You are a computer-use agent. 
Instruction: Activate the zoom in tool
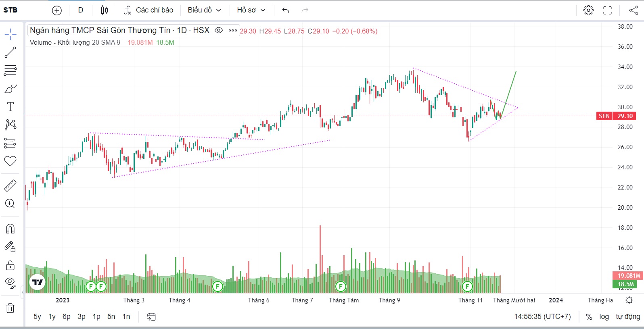click(x=10, y=204)
